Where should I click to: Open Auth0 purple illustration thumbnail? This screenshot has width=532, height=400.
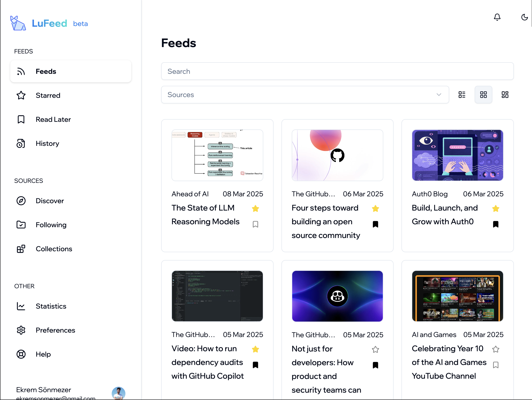click(458, 155)
